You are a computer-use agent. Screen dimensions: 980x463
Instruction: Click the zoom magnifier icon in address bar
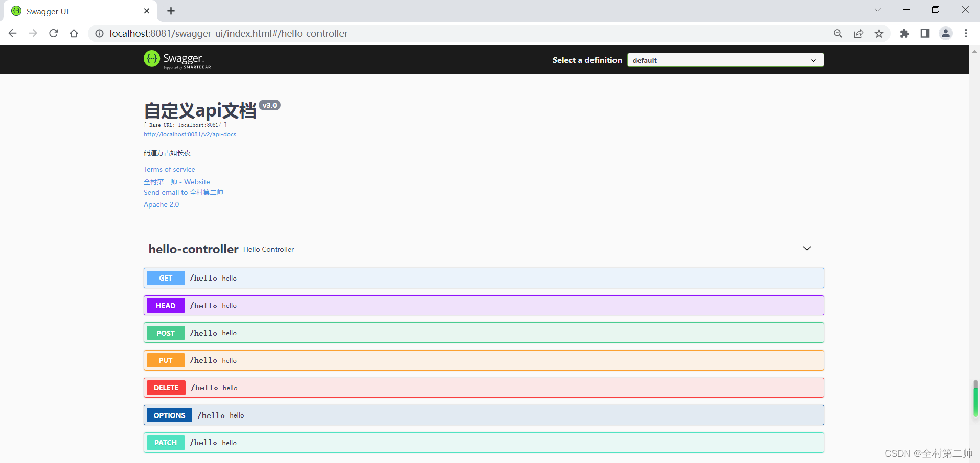click(838, 33)
